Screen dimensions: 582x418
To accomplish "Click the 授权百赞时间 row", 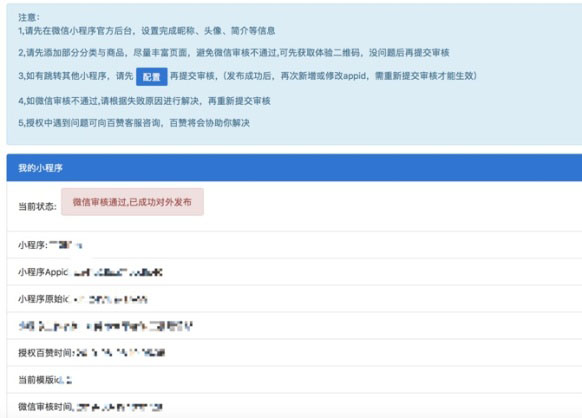I will 294,353.
